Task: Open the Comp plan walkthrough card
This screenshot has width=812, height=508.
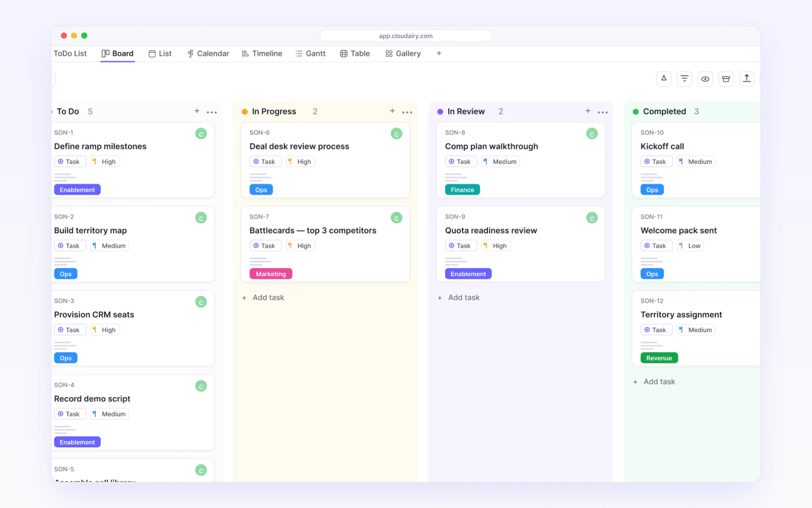Action: [521, 160]
